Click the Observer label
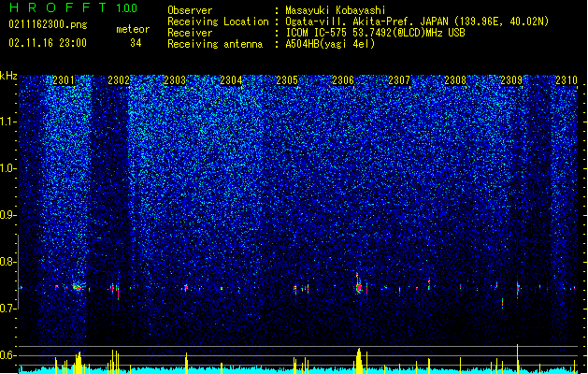Image resolution: width=588 pixels, height=374 pixels. point(190,10)
